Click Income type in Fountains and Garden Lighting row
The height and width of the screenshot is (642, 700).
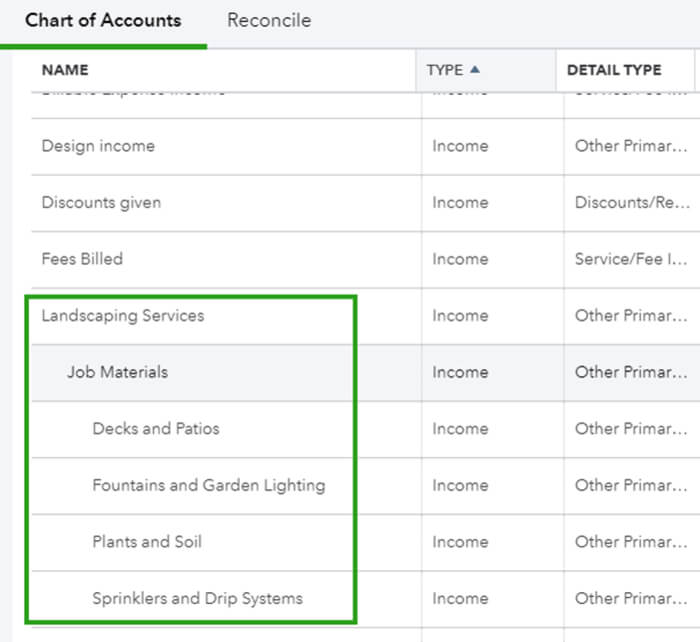pyautogui.click(x=460, y=485)
